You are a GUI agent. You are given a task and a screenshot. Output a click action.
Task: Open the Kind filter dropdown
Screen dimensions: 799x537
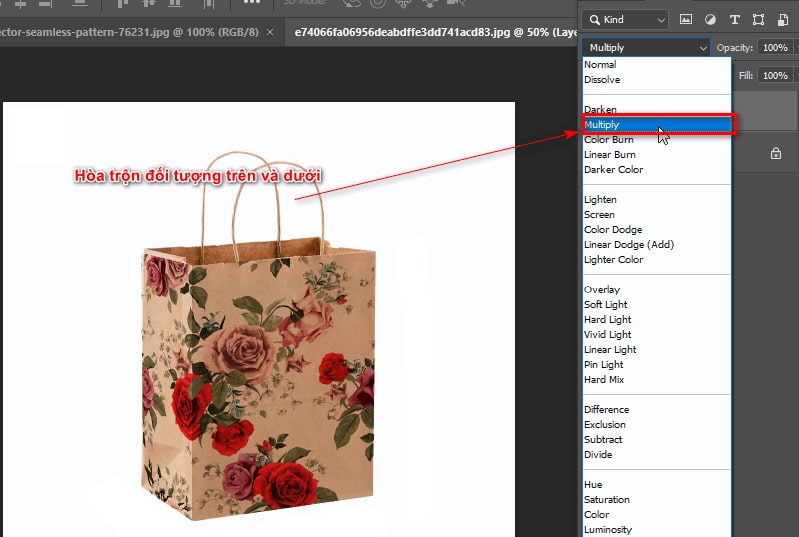tap(625, 20)
